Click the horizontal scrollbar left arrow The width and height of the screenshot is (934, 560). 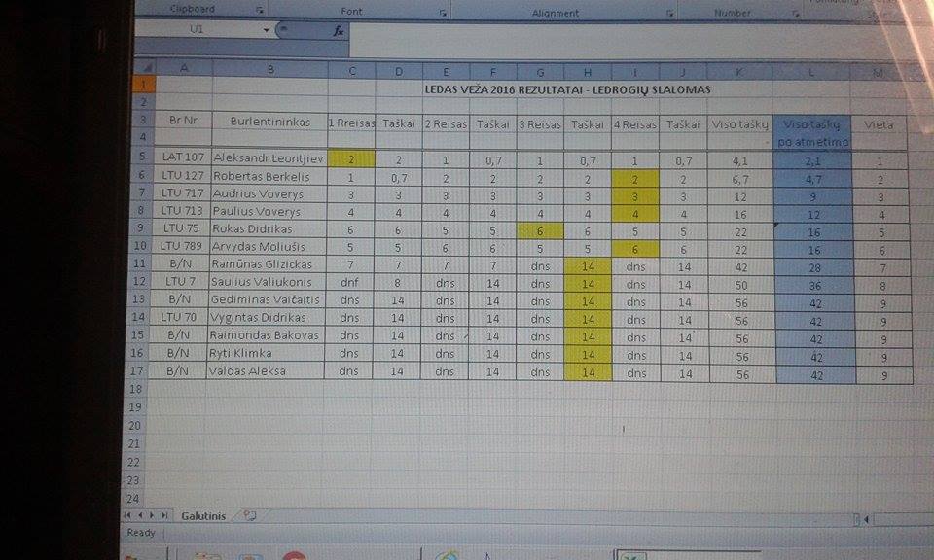866,519
